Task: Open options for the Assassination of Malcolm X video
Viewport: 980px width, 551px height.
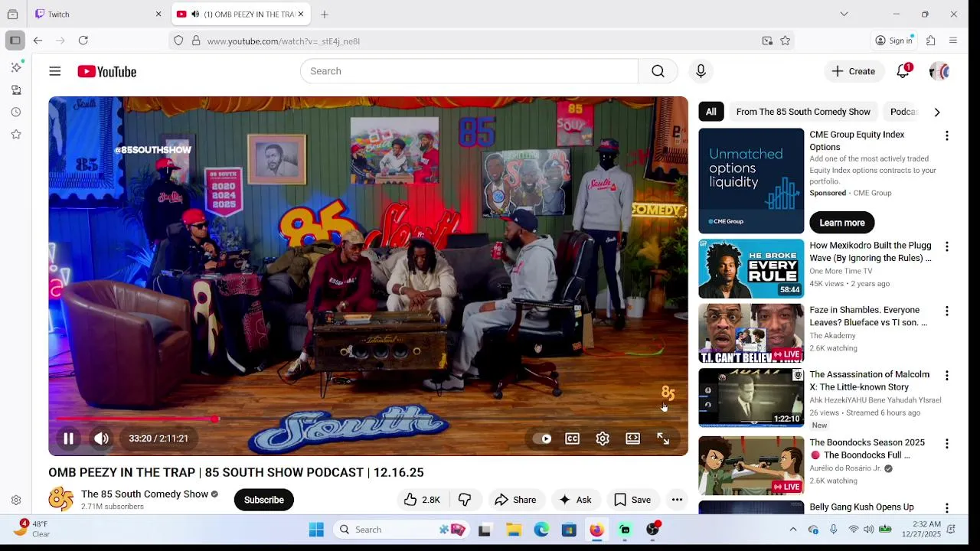Action: click(x=947, y=376)
